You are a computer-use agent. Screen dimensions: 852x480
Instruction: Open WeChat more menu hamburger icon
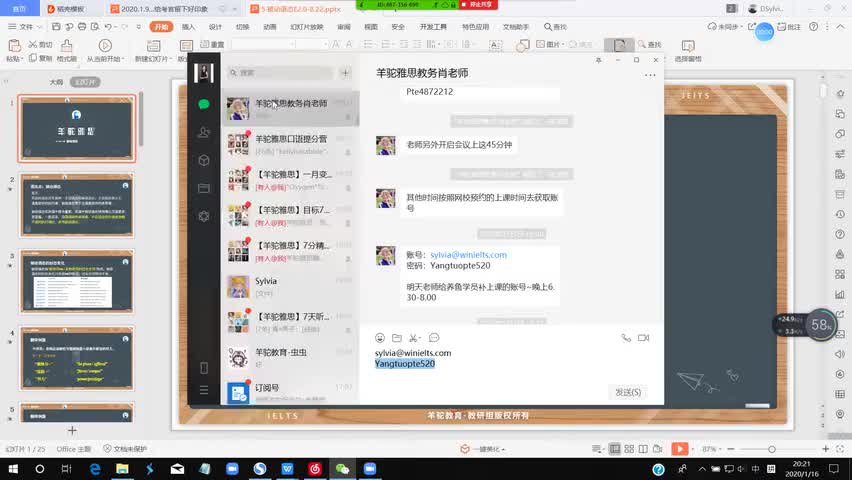point(204,390)
